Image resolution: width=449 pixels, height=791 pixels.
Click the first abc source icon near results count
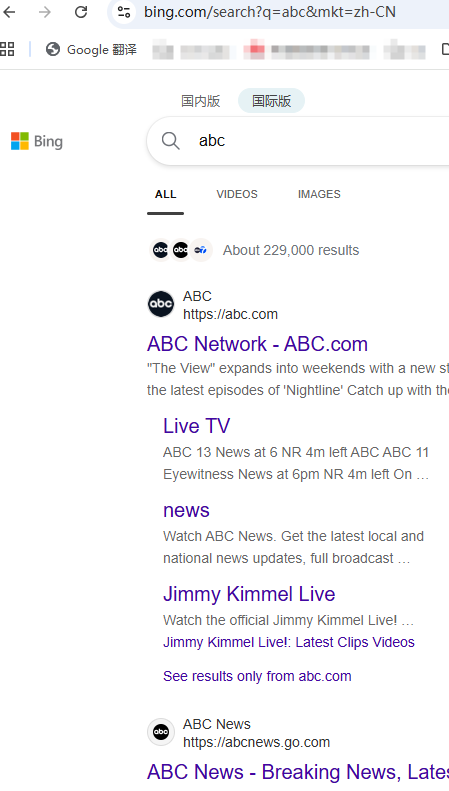point(160,250)
